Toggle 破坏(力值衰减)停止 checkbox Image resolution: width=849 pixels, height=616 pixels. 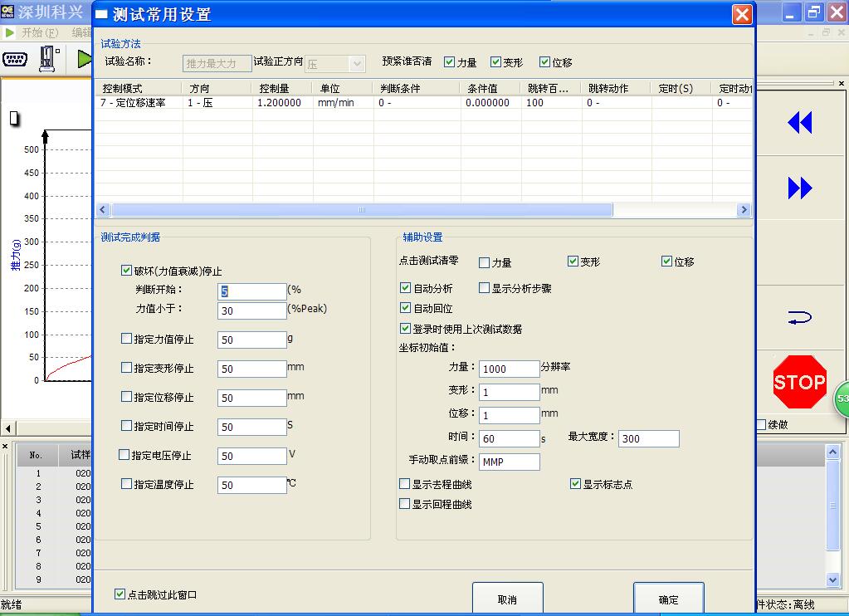coord(126,270)
